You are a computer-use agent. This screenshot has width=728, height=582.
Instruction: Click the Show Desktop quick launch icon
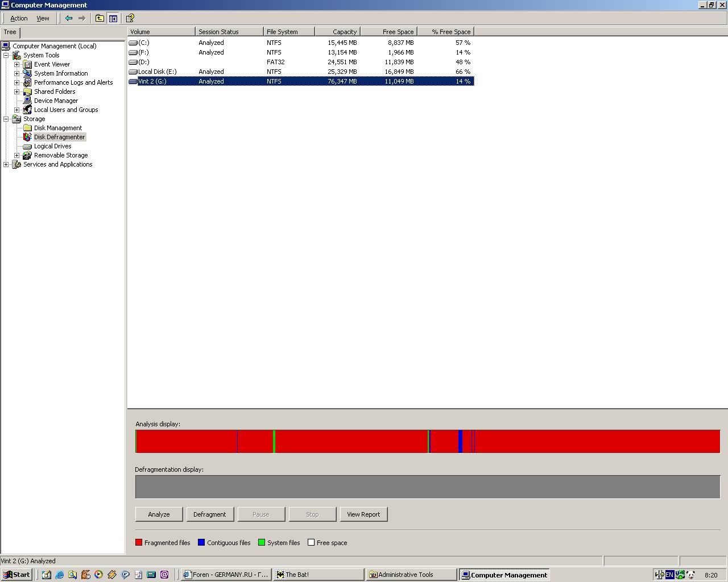(46, 575)
